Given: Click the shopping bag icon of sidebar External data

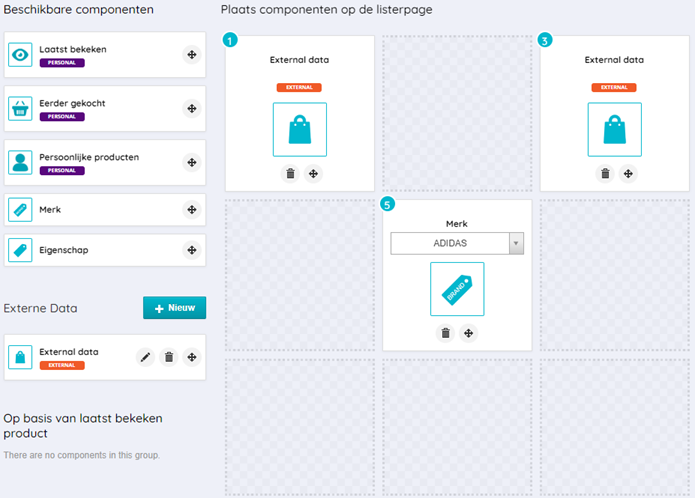Looking at the screenshot, I should pyautogui.click(x=20, y=357).
